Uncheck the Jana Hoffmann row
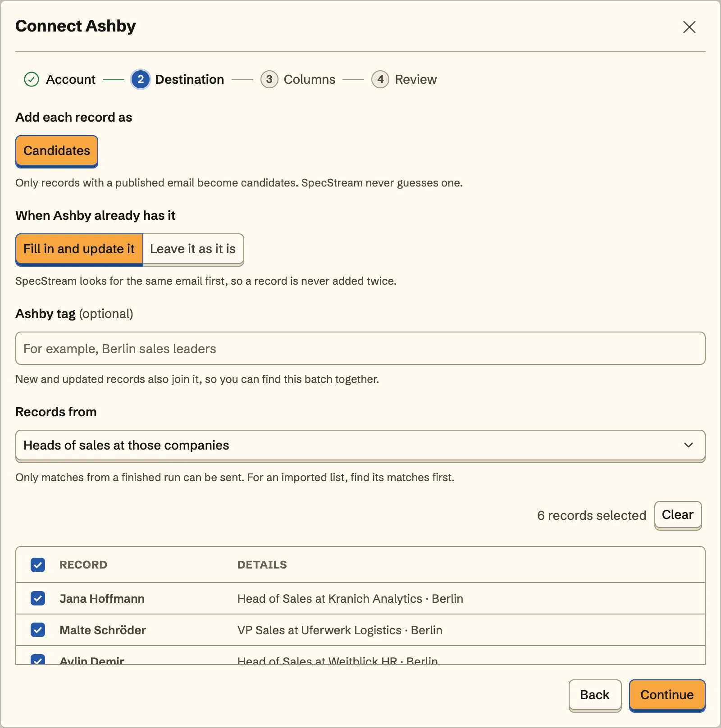 [x=38, y=598]
